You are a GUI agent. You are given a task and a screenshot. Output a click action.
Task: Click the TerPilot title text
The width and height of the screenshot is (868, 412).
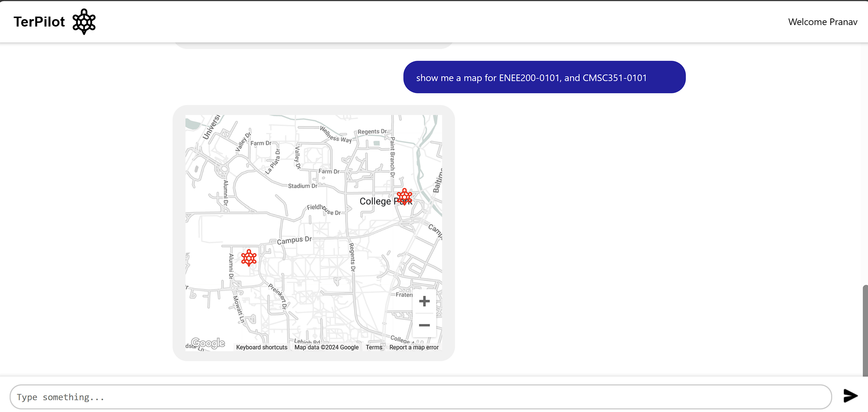pyautogui.click(x=39, y=22)
